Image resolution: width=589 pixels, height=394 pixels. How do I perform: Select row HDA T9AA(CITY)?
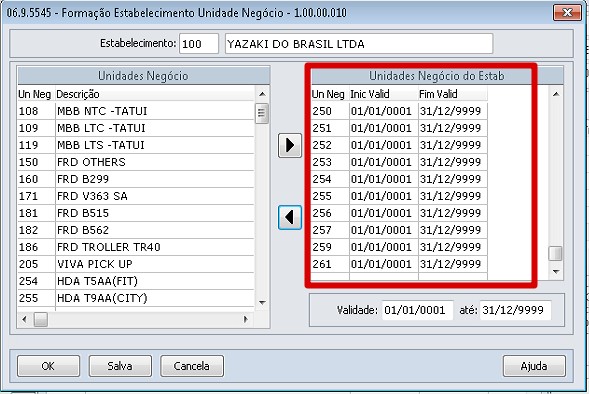click(x=136, y=298)
